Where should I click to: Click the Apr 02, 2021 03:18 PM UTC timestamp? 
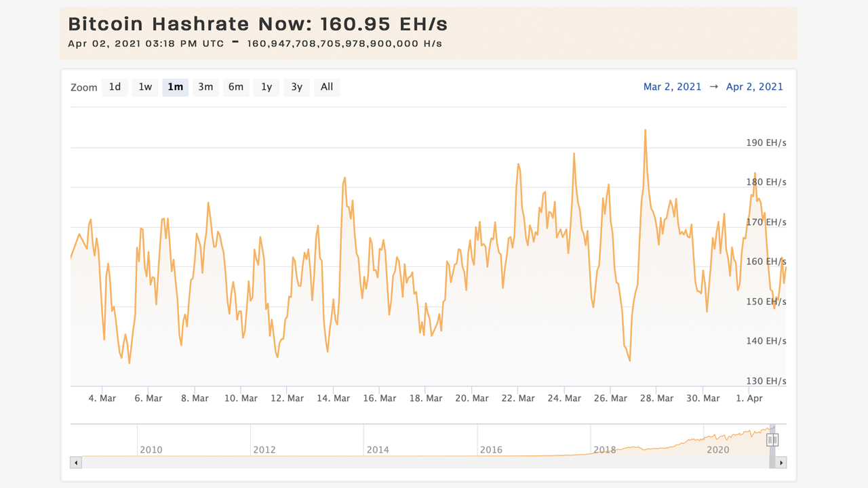146,43
